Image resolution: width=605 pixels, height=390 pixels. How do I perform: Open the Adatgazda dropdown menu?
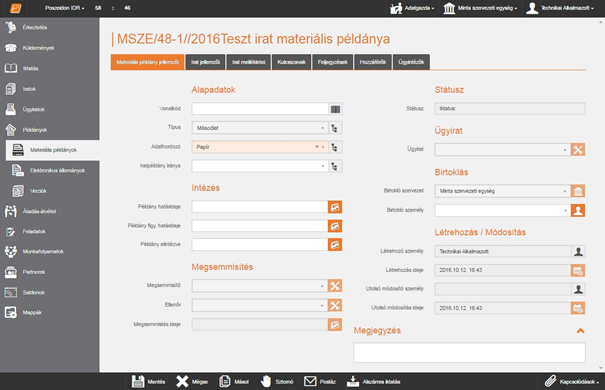pyautogui.click(x=412, y=8)
